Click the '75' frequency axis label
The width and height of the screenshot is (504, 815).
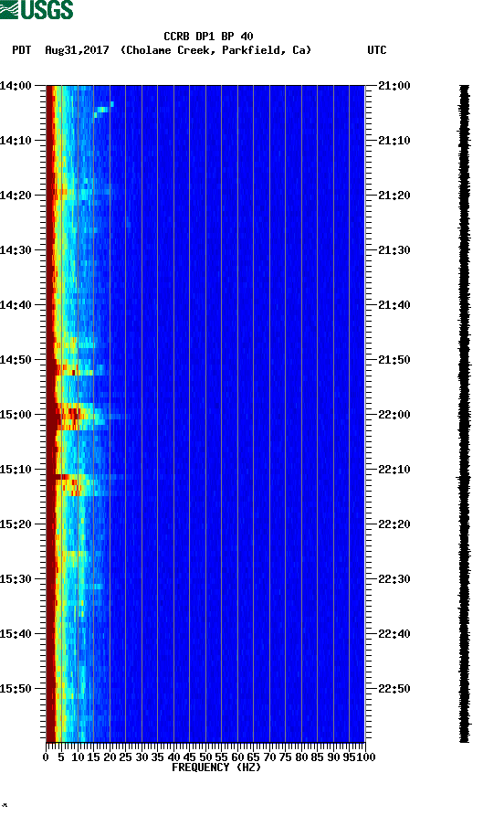285,757
